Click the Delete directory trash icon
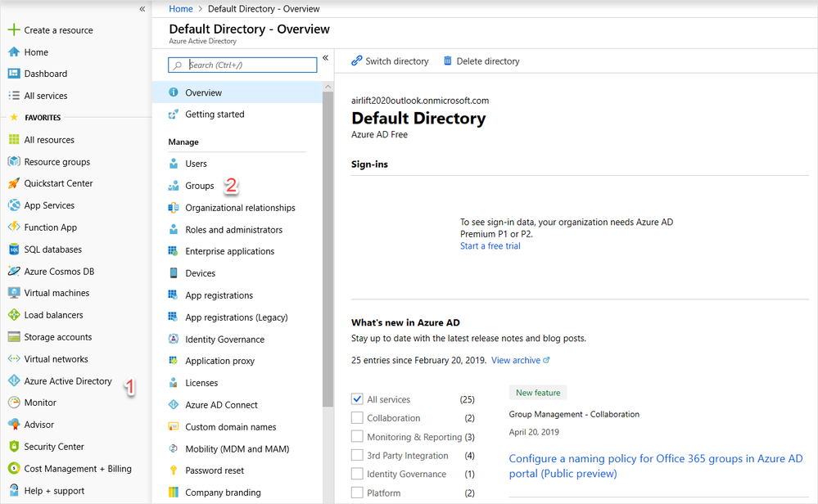Viewport: 818px width, 504px height. tap(448, 61)
